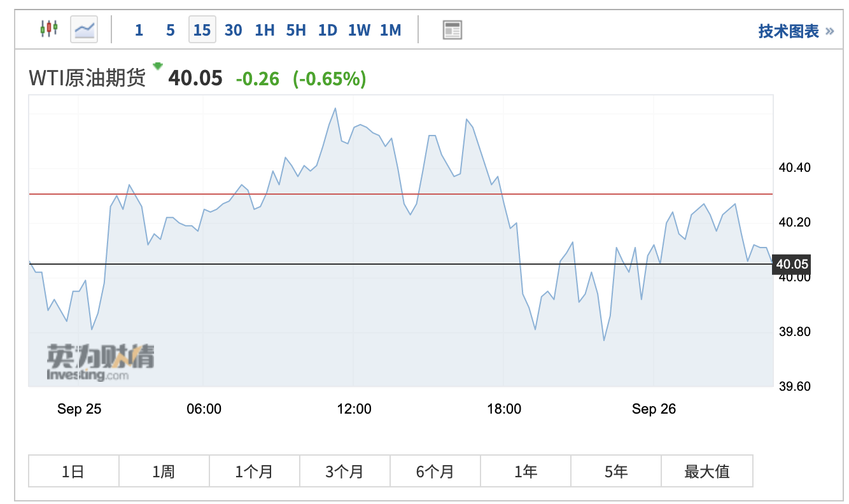The width and height of the screenshot is (849, 504).
Task: Choose the 1H interval
Action: [x=264, y=30]
